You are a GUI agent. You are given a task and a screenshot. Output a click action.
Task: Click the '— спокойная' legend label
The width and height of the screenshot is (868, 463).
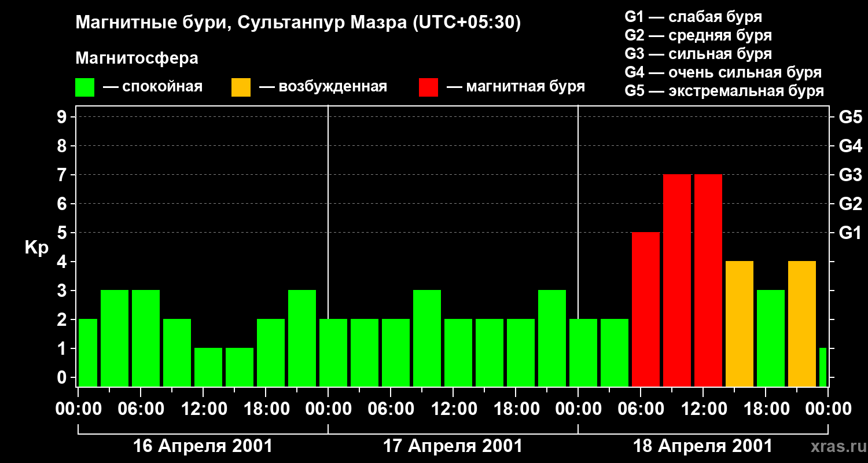[x=153, y=87]
